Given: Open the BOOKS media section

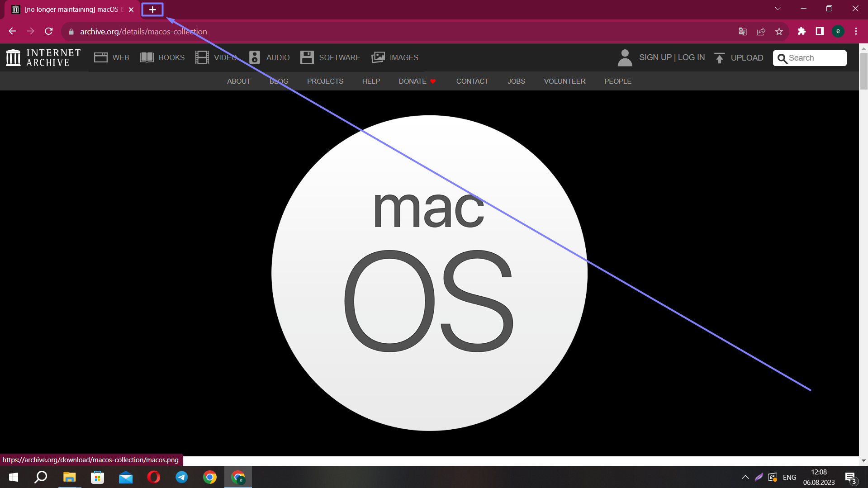Looking at the screenshot, I should point(162,57).
